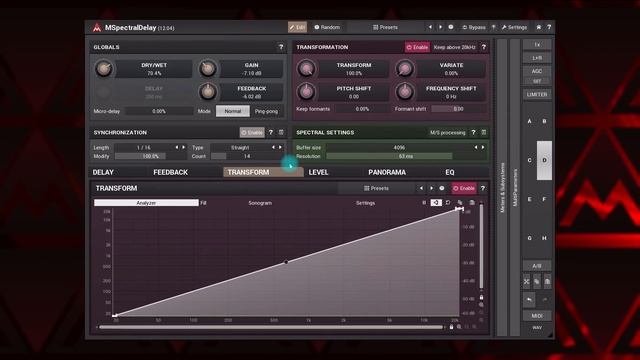This screenshot has width=640, height=360.
Task: Switch to the FEEDBACK tab
Action: (x=171, y=172)
